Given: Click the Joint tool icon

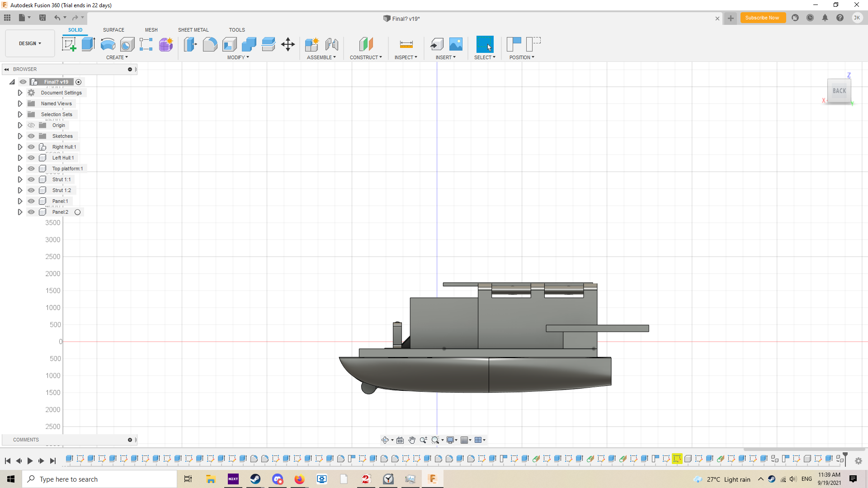Looking at the screenshot, I should [x=331, y=44].
